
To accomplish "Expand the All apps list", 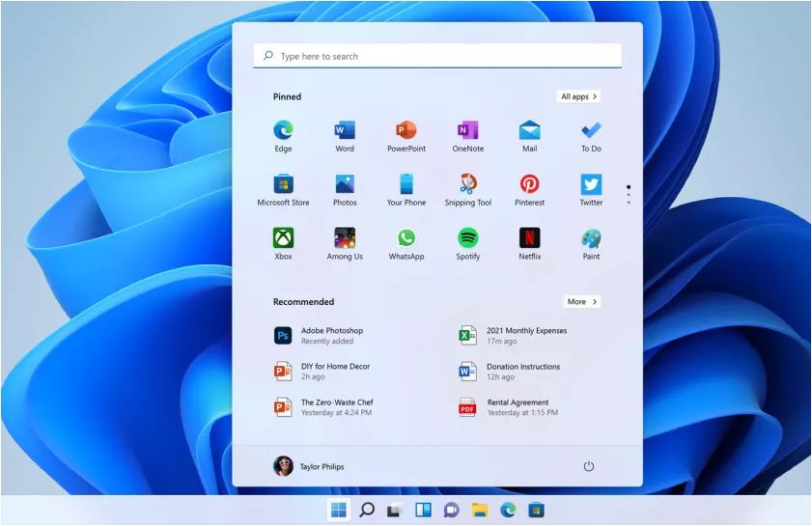I will (578, 97).
